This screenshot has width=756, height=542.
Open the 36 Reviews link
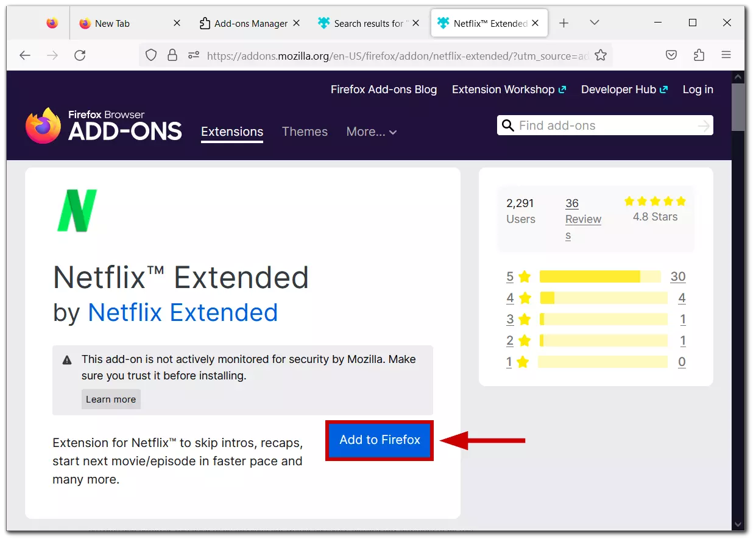pyautogui.click(x=583, y=219)
